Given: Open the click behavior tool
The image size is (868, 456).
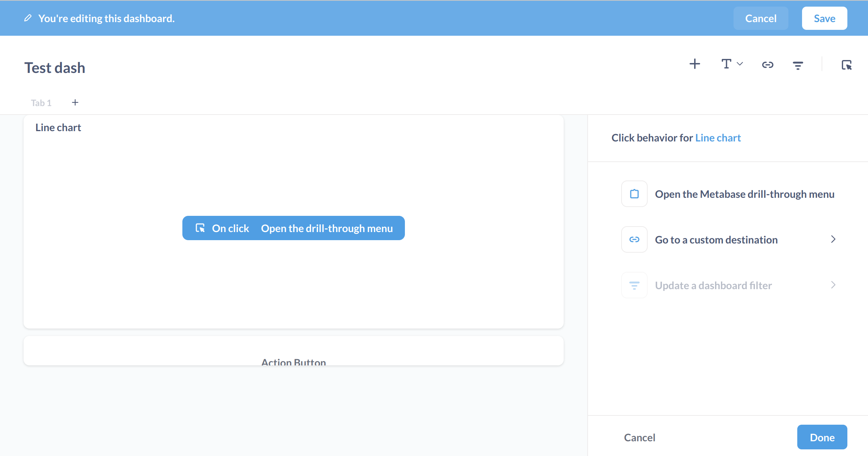Looking at the screenshot, I should coord(847,64).
